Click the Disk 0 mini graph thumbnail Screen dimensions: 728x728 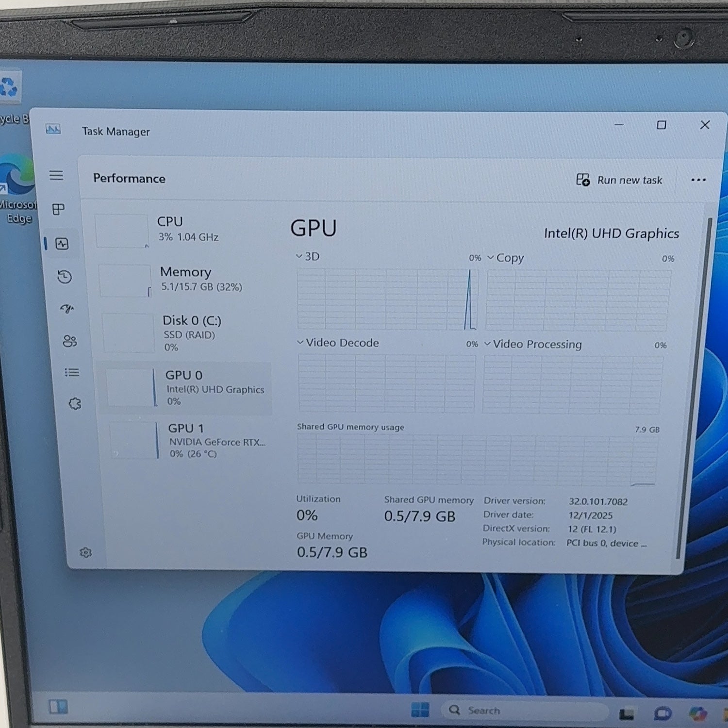pos(128,333)
